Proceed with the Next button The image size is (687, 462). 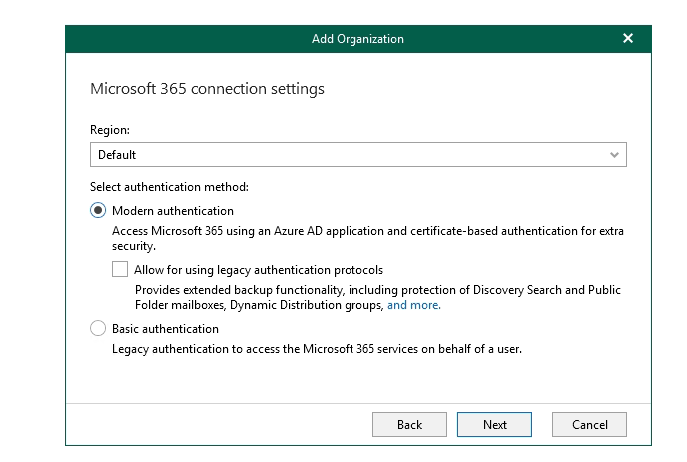(x=494, y=424)
